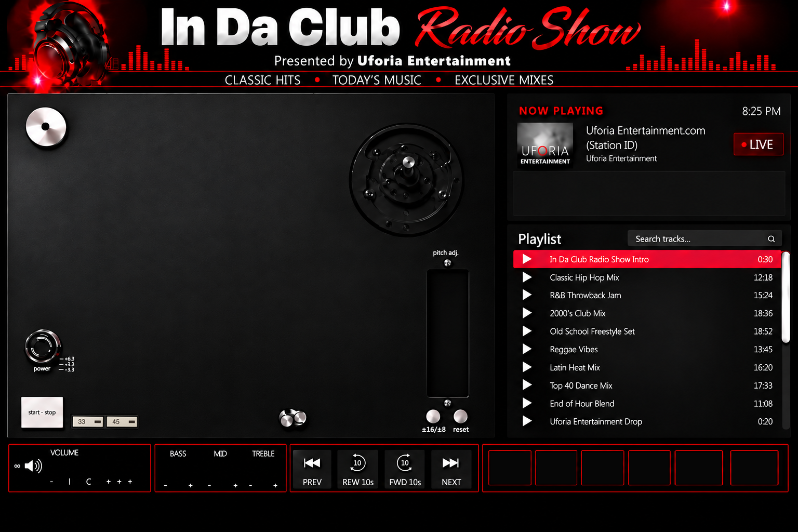Image resolution: width=798 pixels, height=532 pixels.
Task: Click the LIVE indicator button
Action: [x=758, y=144]
